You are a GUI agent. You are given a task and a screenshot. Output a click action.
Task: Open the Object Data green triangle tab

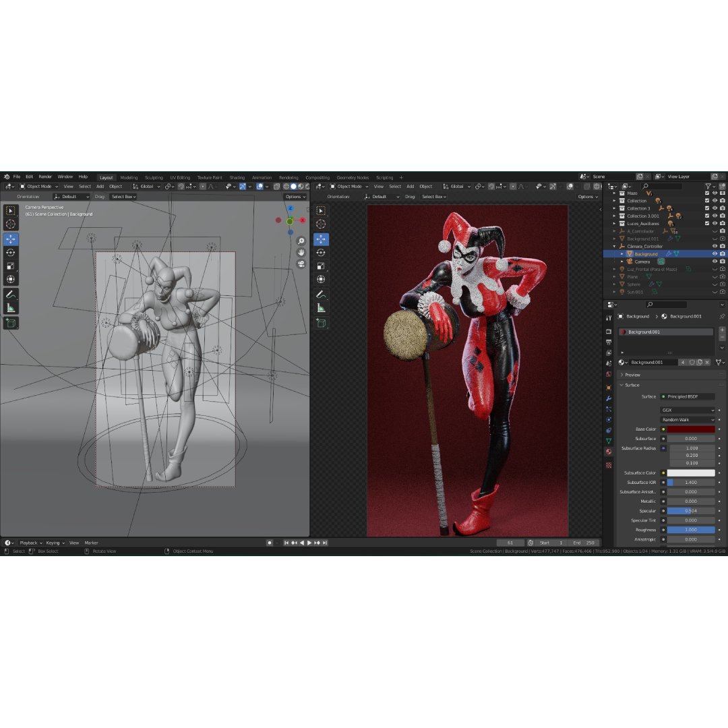[609, 441]
